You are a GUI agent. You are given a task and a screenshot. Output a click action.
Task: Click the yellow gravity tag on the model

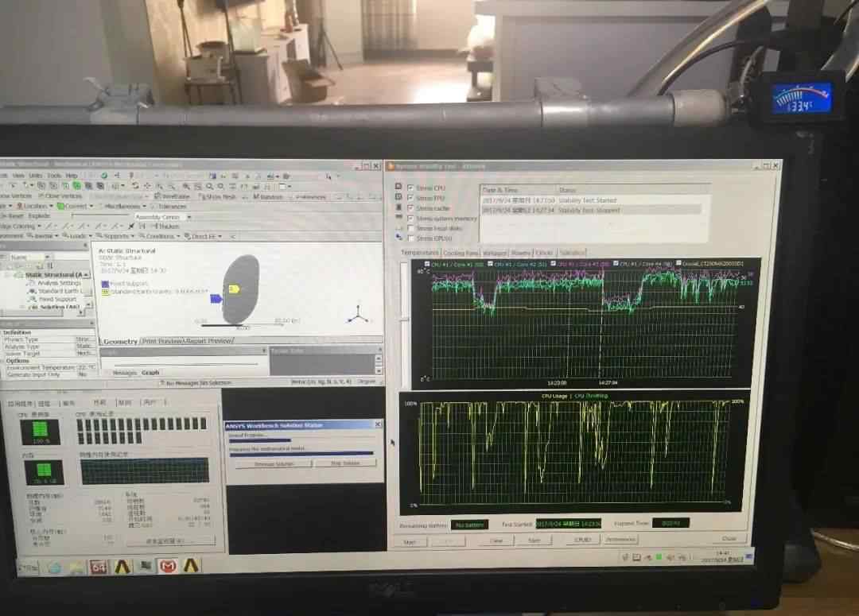pos(234,289)
